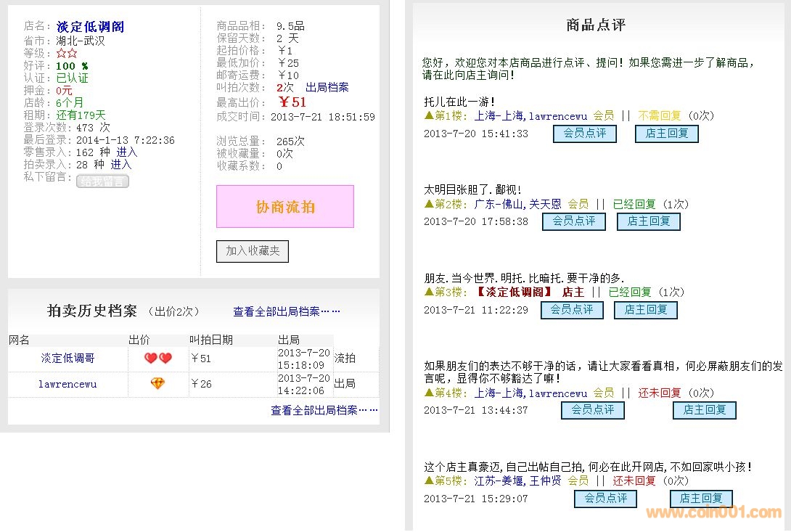Click 进入 link next to 拍卖录入

tap(121, 165)
